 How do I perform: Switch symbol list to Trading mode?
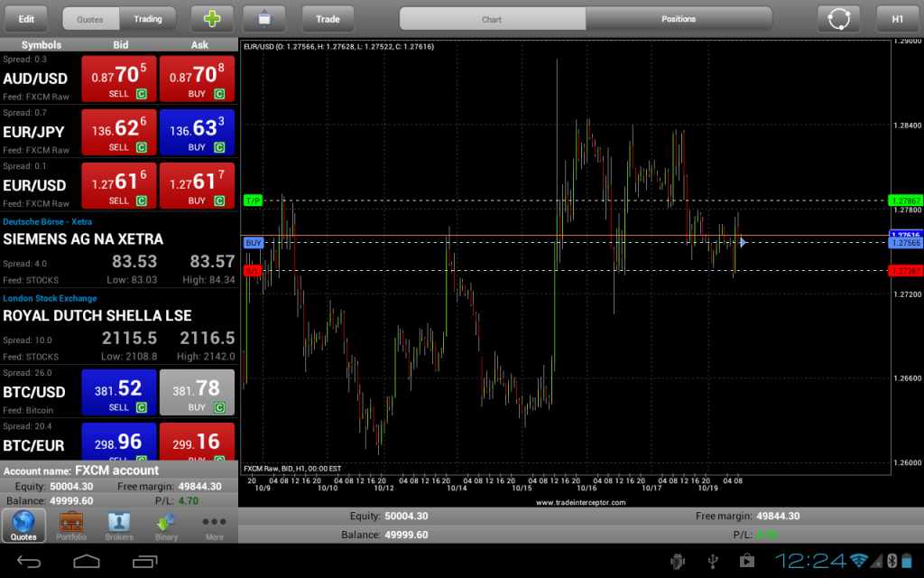point(148,19)
